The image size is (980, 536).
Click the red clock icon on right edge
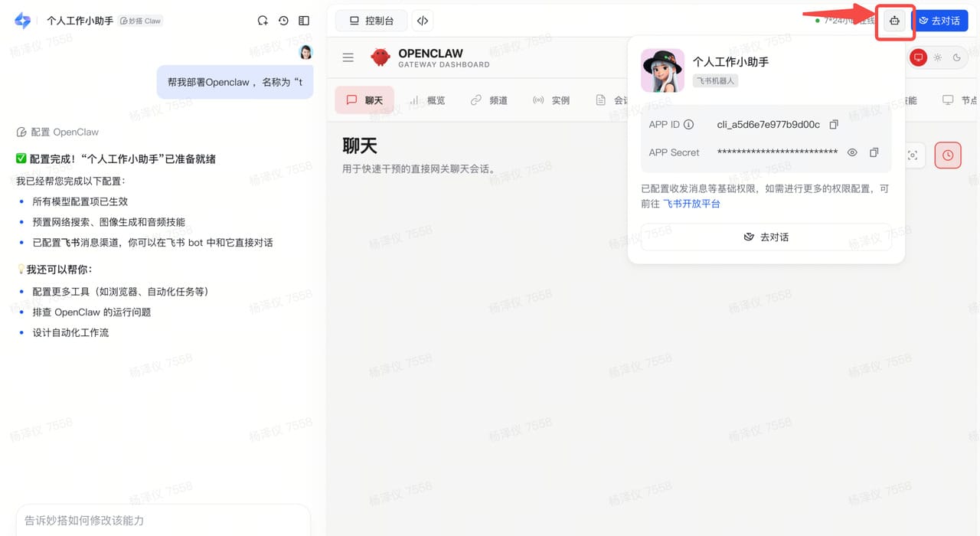(x=948, y=155)
